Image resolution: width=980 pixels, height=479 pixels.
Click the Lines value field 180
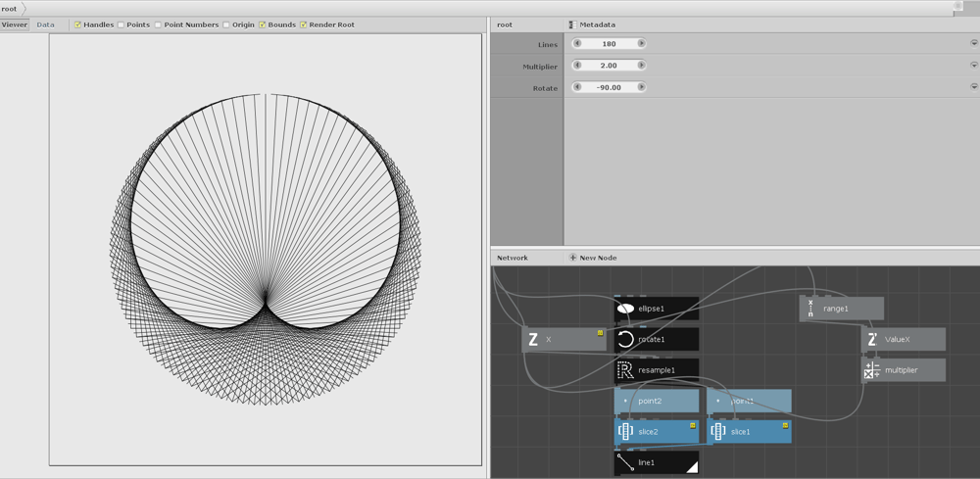point(609,44)
